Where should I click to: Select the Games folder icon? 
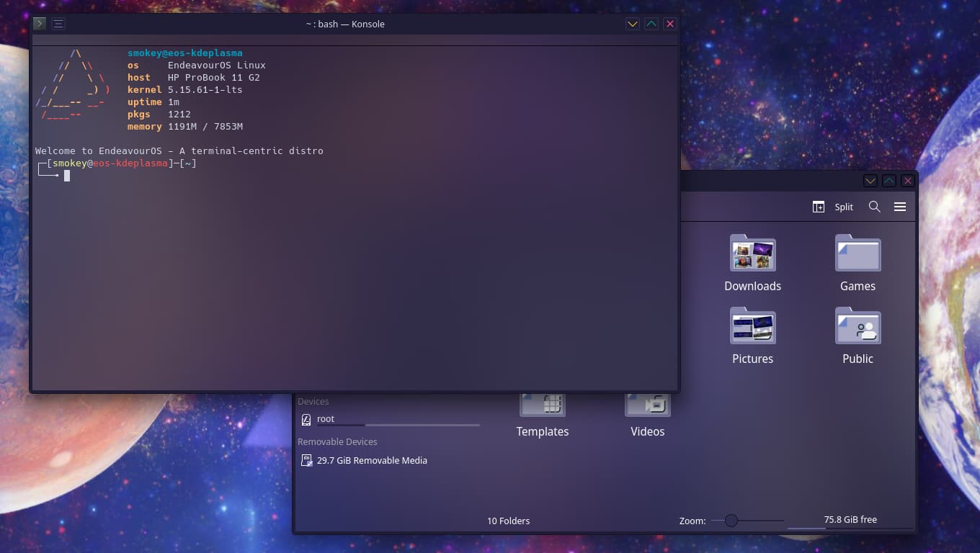(x=857, y=253)
